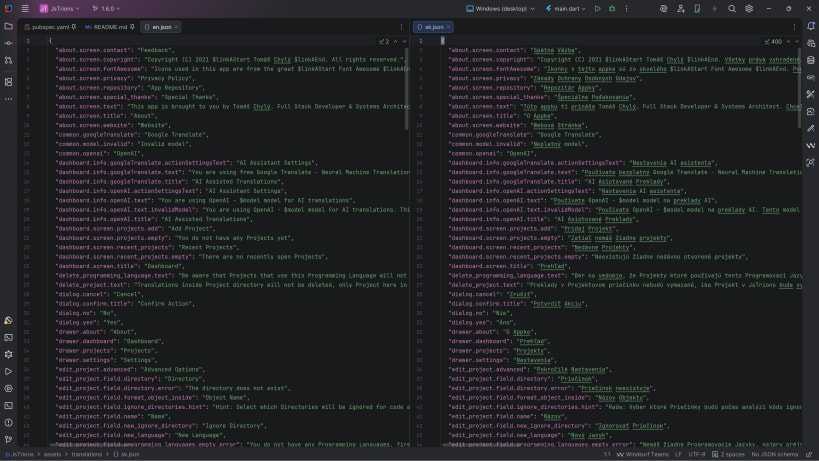Open the Logcat/profiler hexagon tool window

pos(8,388)
